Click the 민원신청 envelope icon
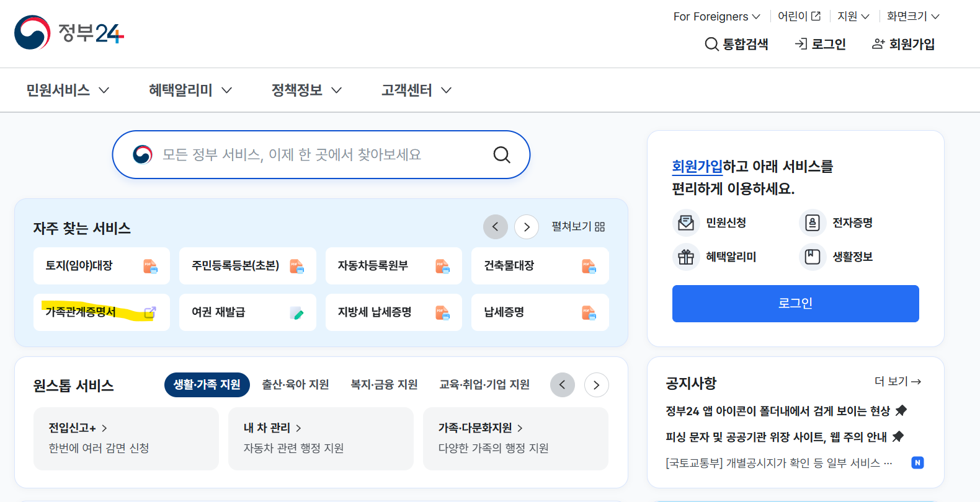This screenshot has height=502, width=980. [x=686, y=222]
